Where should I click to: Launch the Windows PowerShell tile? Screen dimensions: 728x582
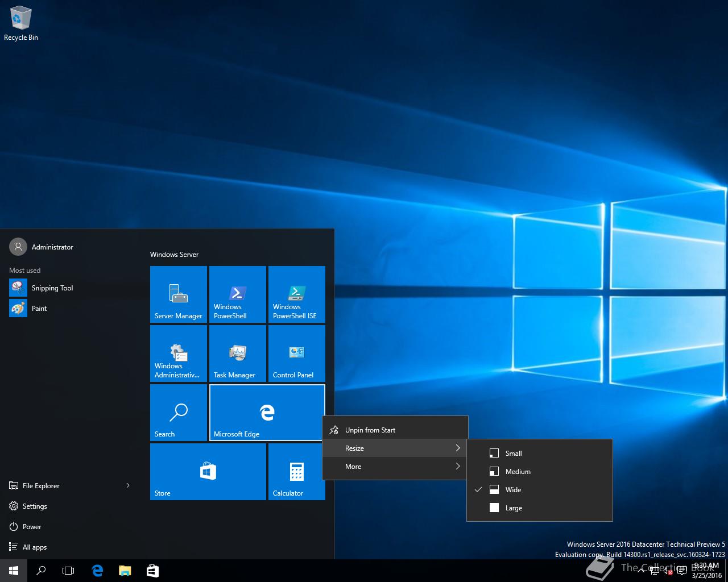(x=238, y=294)
